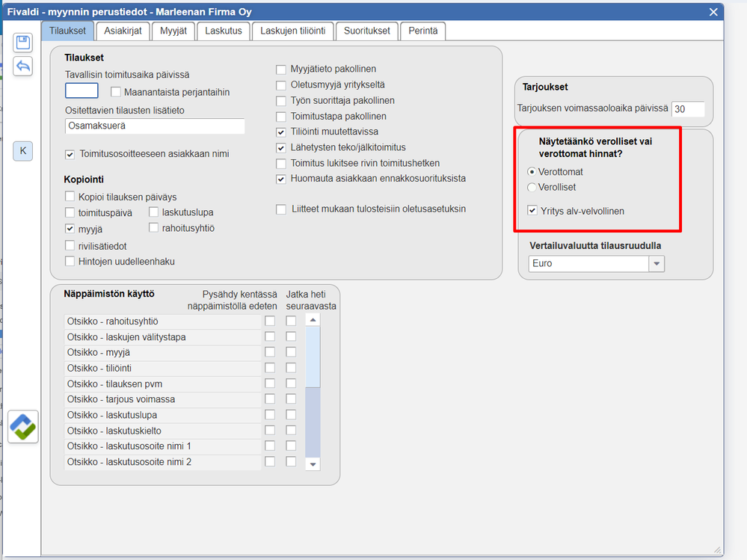The width and height of the screenshot is (747, 560).
Task: Select the Verolliset radio button
Action: pos(532,188)
